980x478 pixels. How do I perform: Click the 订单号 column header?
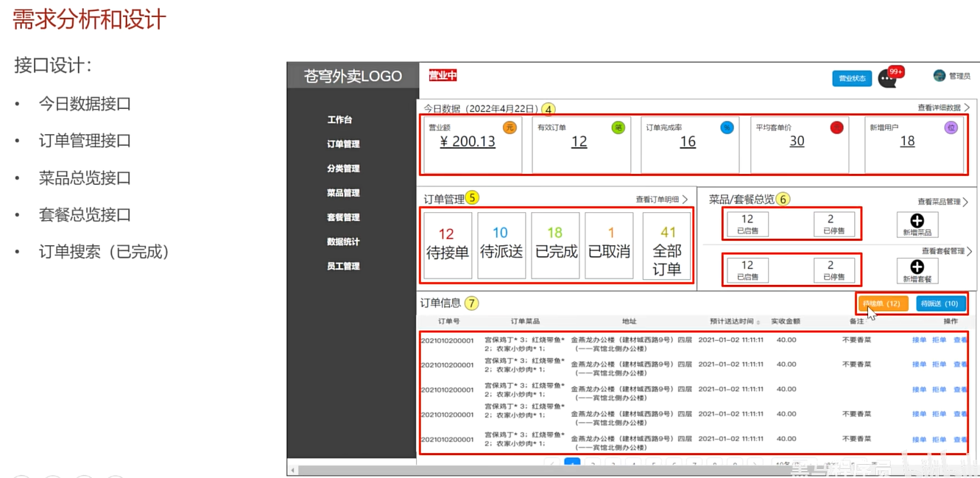(x=448, y=322)
